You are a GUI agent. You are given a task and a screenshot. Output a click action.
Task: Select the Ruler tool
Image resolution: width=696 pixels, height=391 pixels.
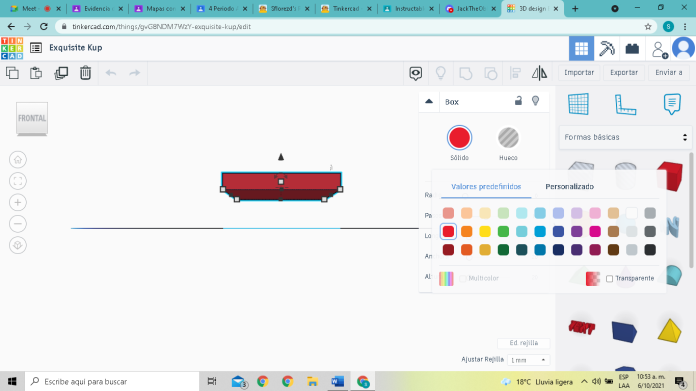pyautogui.click(x=625, y=105)
